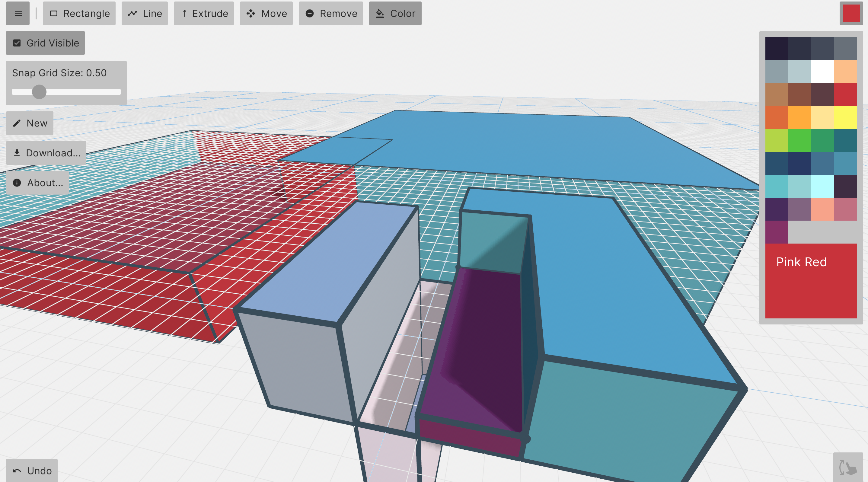This screenshot has height=482, width=868.
Task: Choose the lime green palette swatch
Action: (x=777, y=140)
